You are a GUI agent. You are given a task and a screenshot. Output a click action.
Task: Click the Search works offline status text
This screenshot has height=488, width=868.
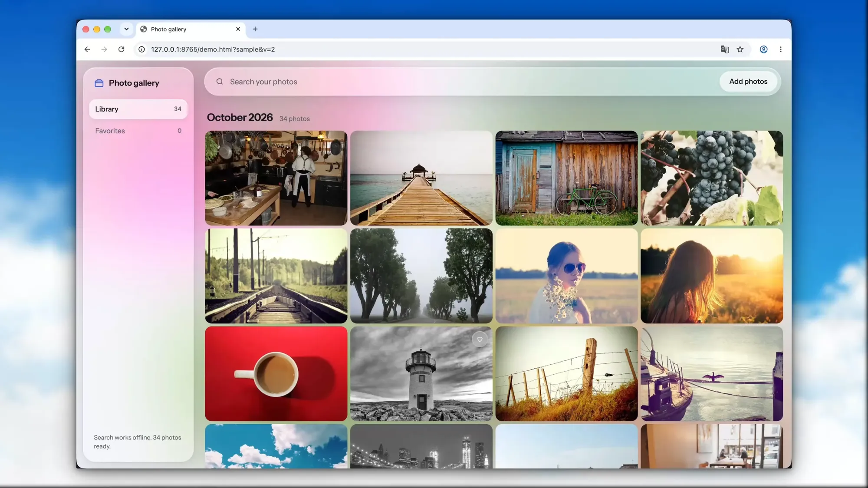click(x=138, y=442)
